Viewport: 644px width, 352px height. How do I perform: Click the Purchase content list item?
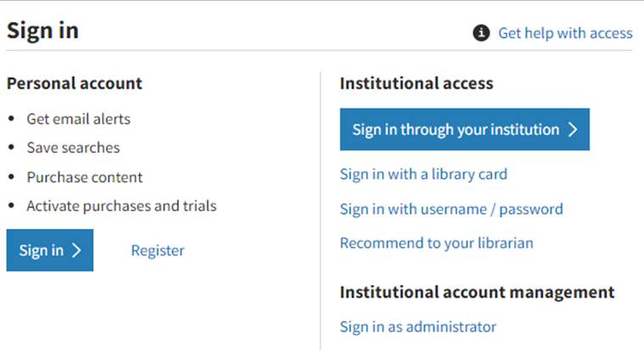[84, 177]
